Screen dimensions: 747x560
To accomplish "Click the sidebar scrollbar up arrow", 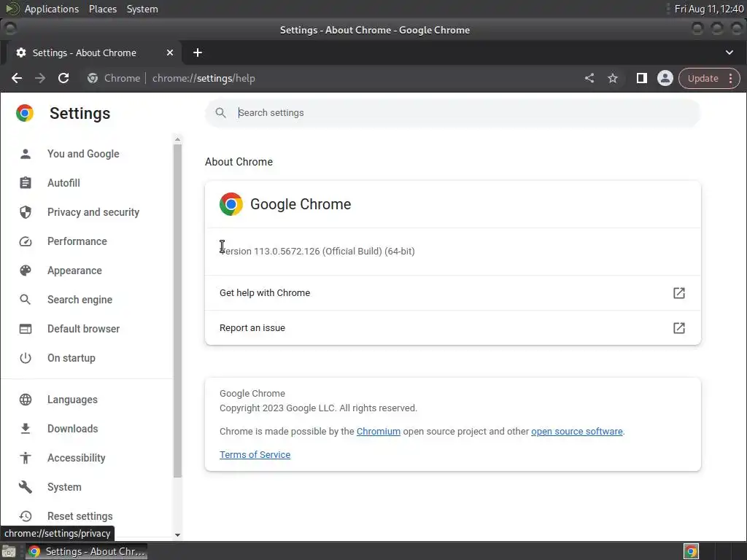I will click(177, 139).
